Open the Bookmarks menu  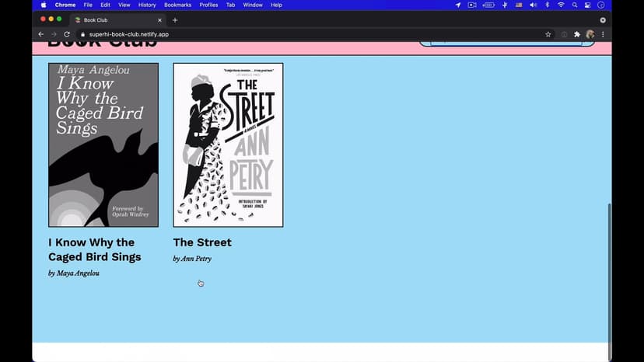[x=177, y=5]
